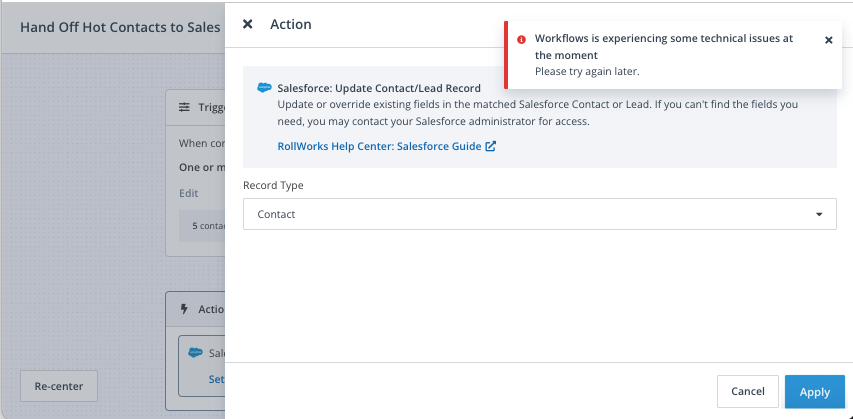Open the Record Type dropdown showing Contact

[539, 214]
